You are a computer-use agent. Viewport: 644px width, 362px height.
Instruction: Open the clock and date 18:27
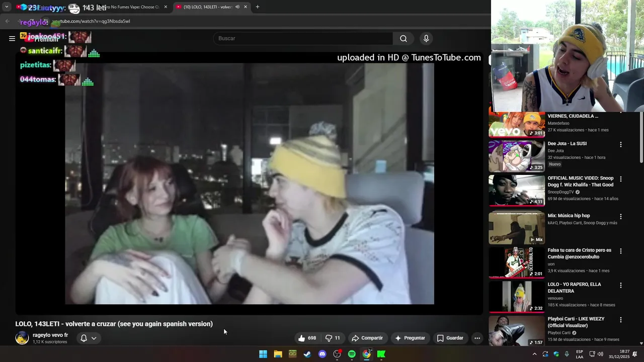pos(620,354)
